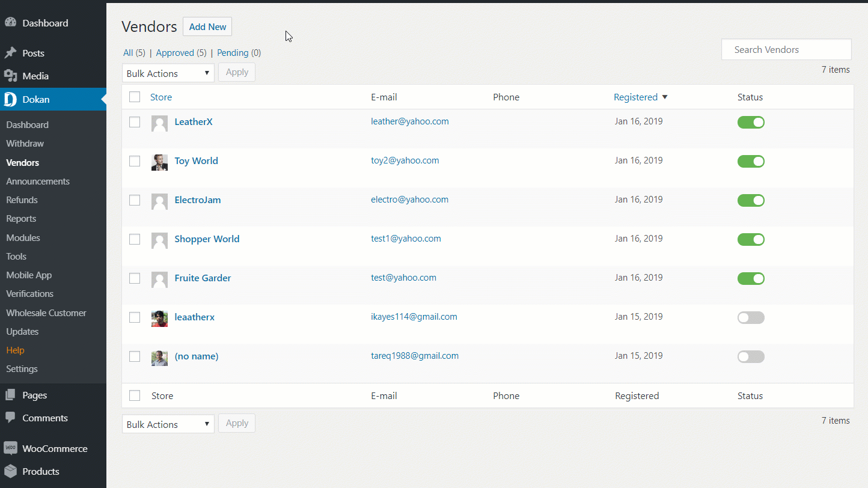The image size is (868, 488).
Task: Open Withdraw in Dokan submenu
Action: [25, 144]
